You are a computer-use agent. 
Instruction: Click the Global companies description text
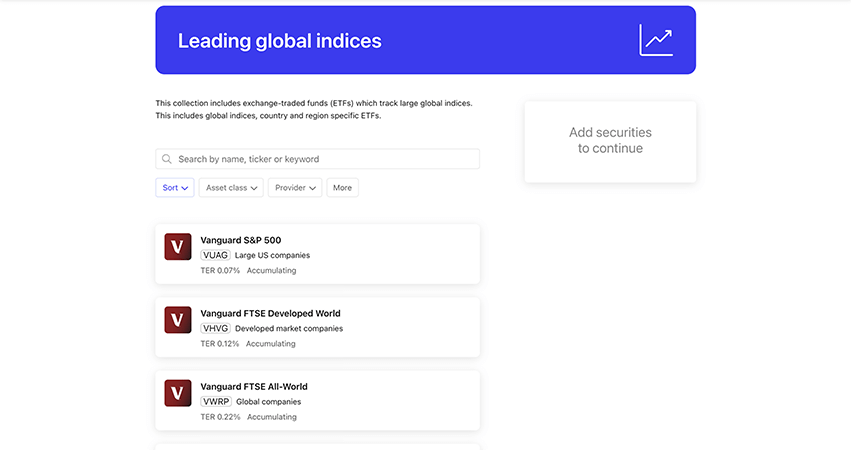[x=268, y=401]
